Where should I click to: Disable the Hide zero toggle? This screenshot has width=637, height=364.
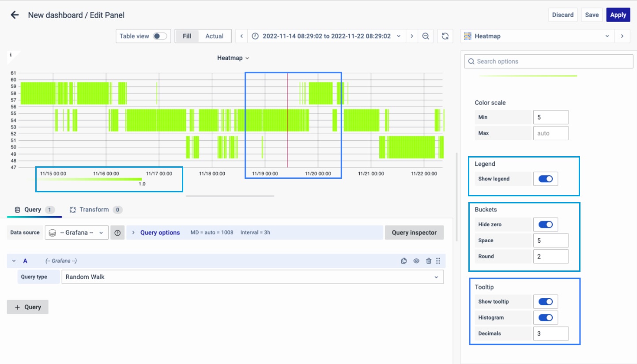[546, 225]
